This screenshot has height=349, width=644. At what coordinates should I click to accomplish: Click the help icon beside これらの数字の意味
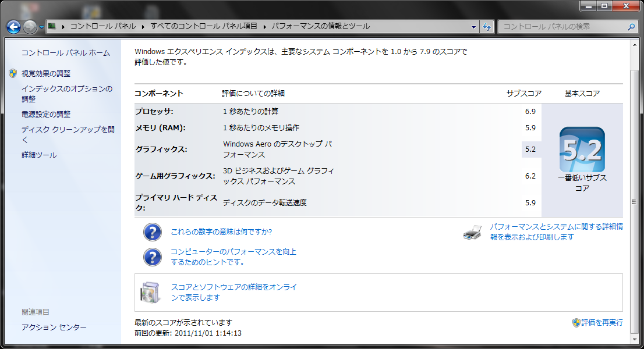coord(153,232)
